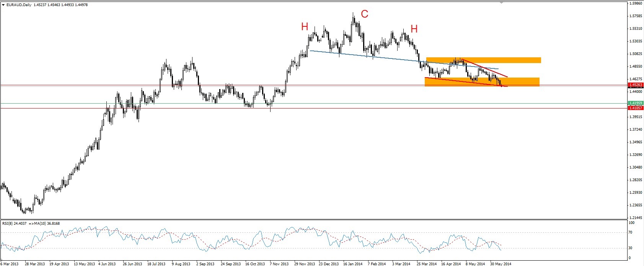Click the 9 Aug 2013 date label

(181, 264)
